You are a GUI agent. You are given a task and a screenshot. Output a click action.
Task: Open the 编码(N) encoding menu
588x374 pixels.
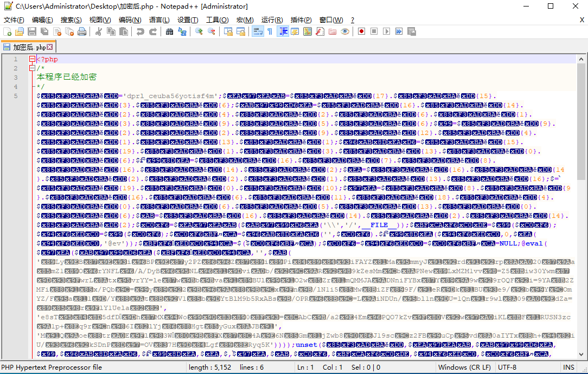[130, 20]
